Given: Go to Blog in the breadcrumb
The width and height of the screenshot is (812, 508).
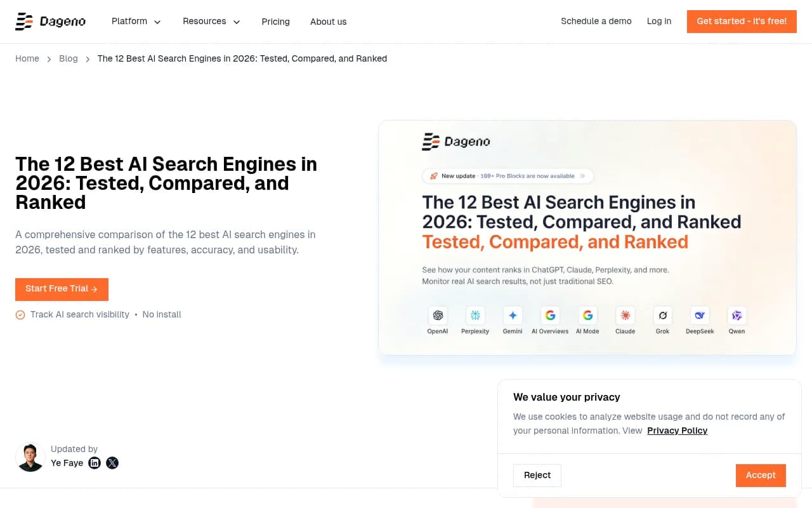Looking at the screenshot, I should pos(69,58).
